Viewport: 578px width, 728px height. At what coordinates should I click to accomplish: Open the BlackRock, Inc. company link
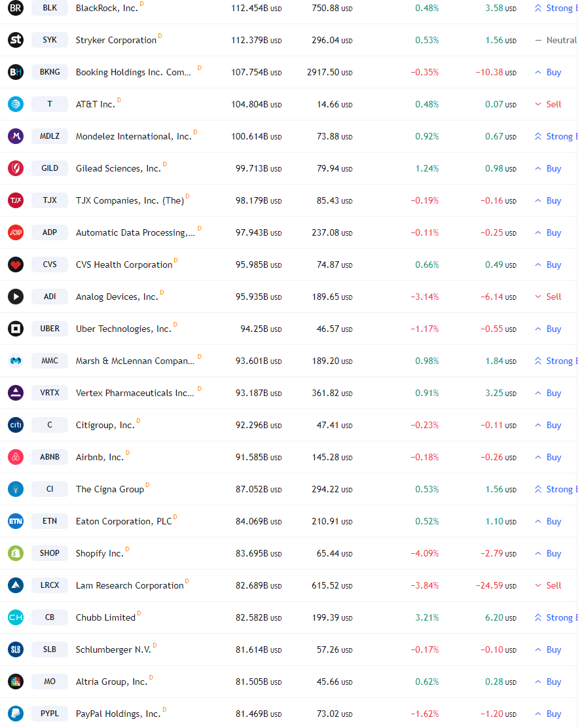(107, 9)
